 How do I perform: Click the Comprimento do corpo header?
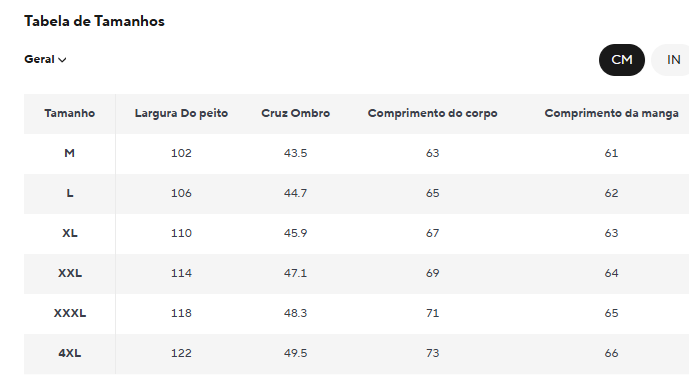432,113
